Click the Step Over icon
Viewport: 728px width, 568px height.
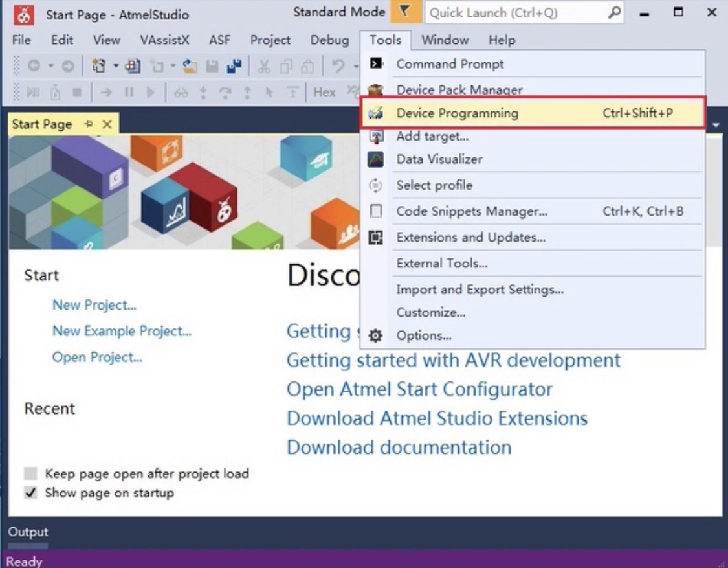[x=225, y=93]
